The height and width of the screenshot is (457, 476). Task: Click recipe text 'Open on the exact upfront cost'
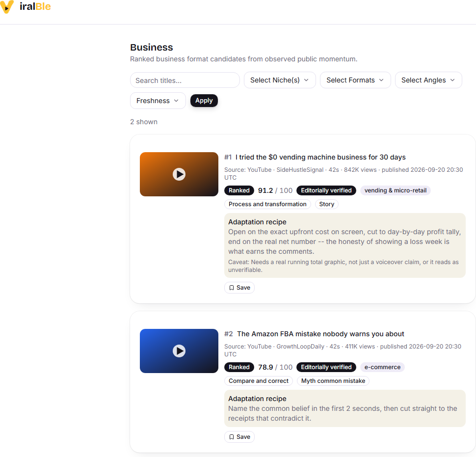(x=344, y=242)
